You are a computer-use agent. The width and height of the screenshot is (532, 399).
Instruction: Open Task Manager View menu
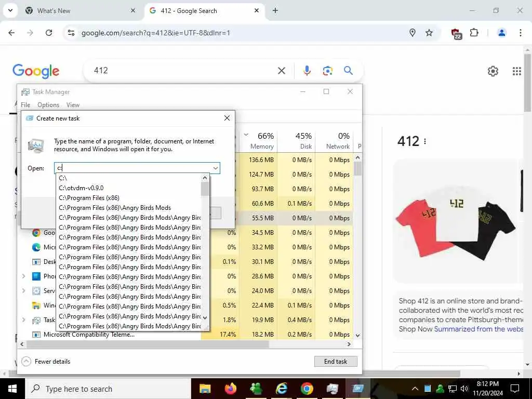point(73,105)
